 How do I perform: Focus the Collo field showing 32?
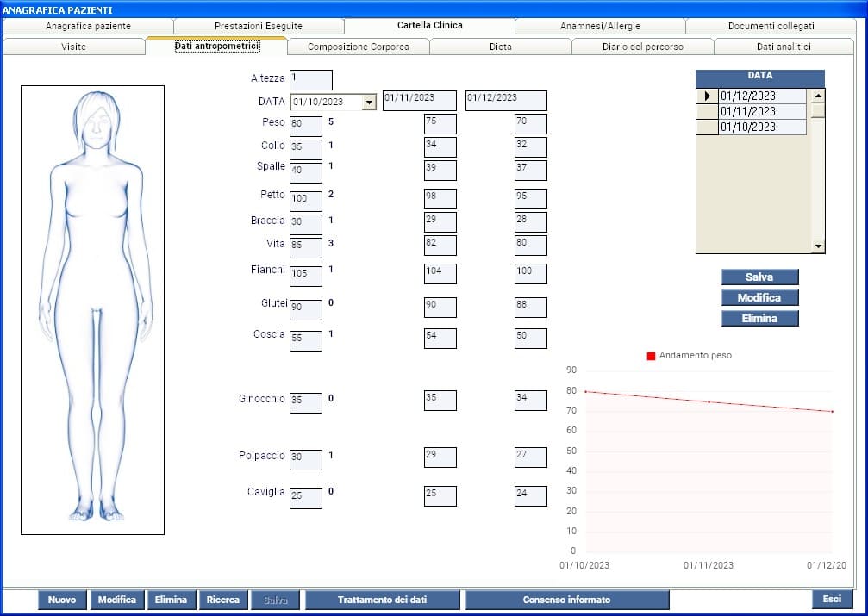(531, 147)
